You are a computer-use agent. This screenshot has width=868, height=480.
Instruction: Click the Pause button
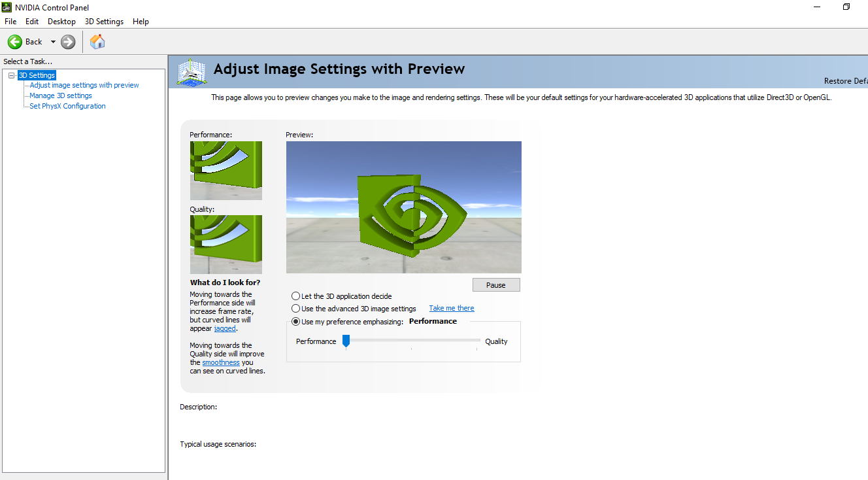pos(496,285)
